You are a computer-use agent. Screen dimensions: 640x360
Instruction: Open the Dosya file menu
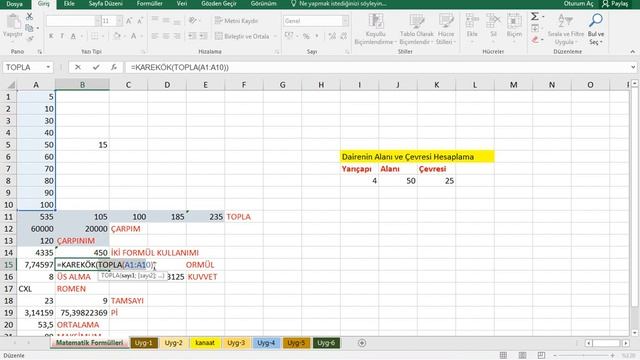(15, 4)
